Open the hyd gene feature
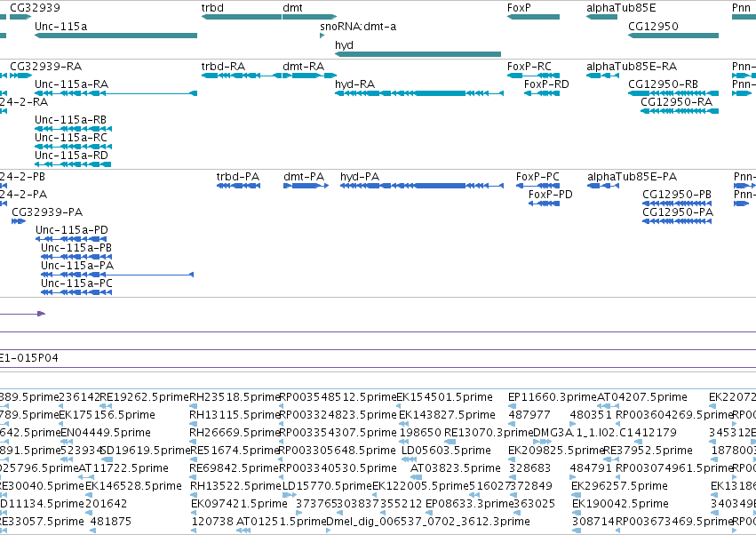 (x=418, y=54)
